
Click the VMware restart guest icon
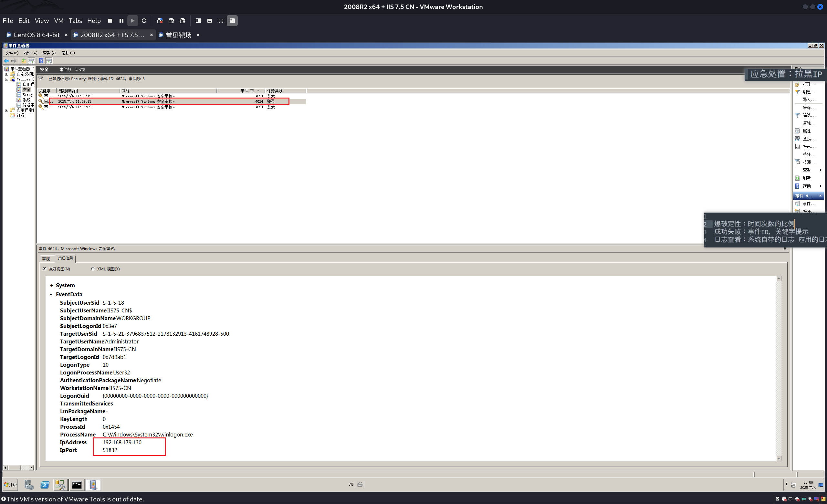tap(144, 21)
